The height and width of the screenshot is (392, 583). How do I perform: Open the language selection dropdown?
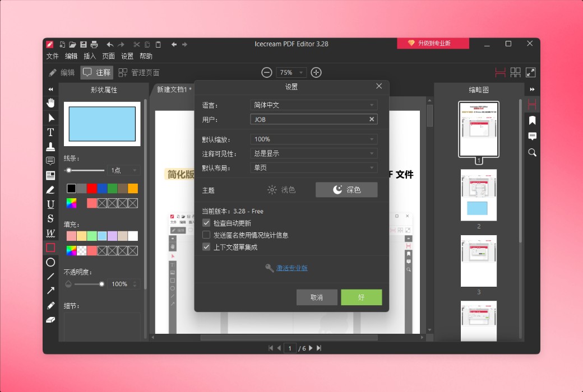coord(313,105)
